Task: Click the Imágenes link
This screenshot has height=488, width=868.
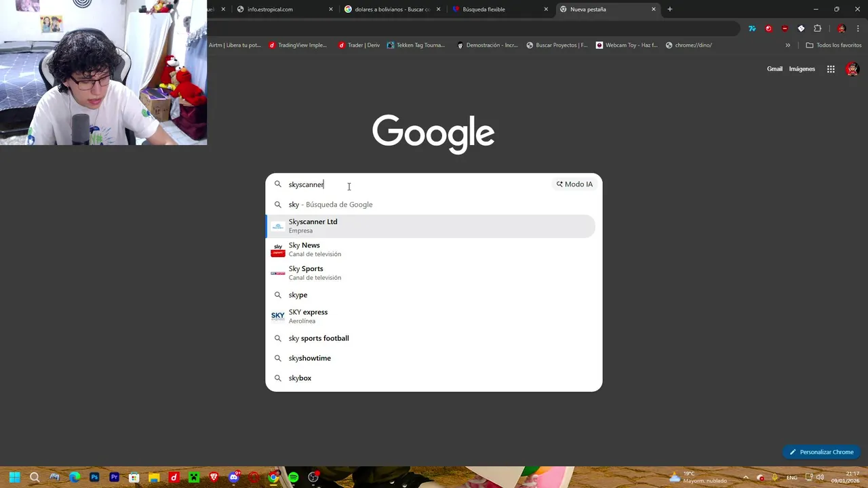Action: pos(802,69)
